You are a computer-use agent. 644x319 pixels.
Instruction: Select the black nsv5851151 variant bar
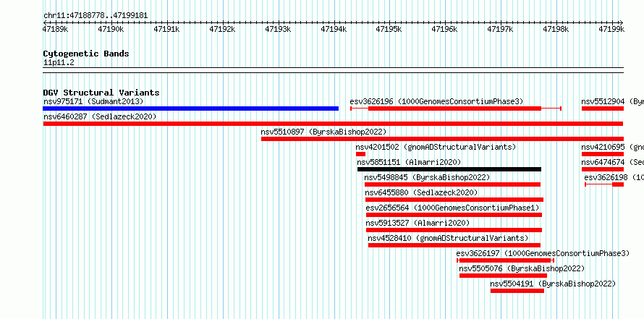[449, 169]
